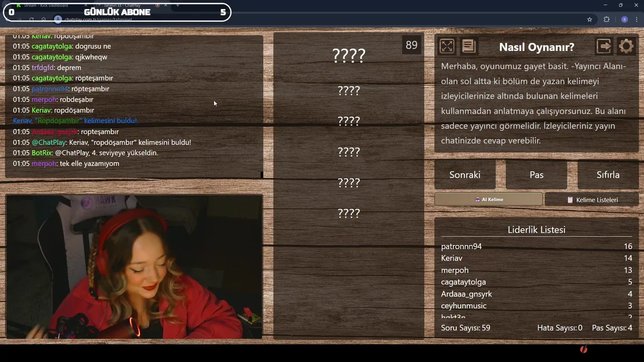The height and width of the screenshot is (362, 644).
Task: Click the Sıfırla button
Action: (608, 174)
